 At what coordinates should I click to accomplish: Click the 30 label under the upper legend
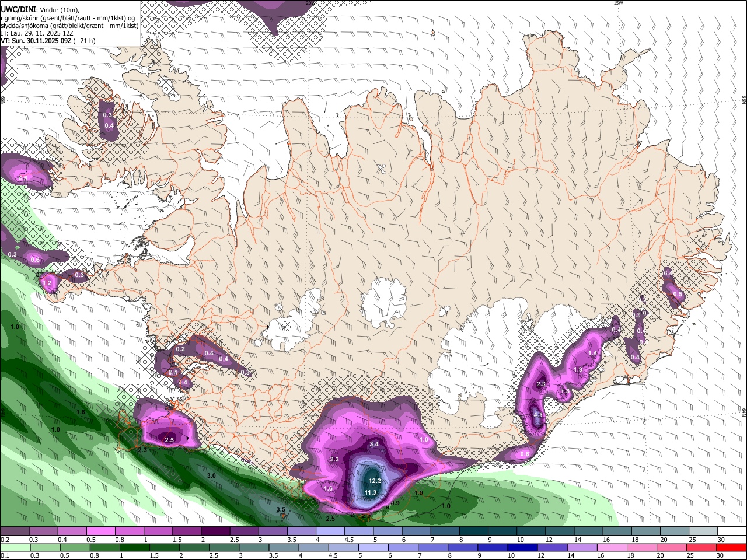coord(721,540)
